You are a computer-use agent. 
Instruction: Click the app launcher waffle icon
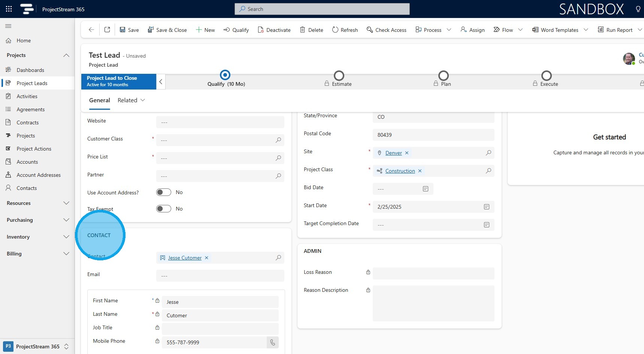tap(9, 9)
